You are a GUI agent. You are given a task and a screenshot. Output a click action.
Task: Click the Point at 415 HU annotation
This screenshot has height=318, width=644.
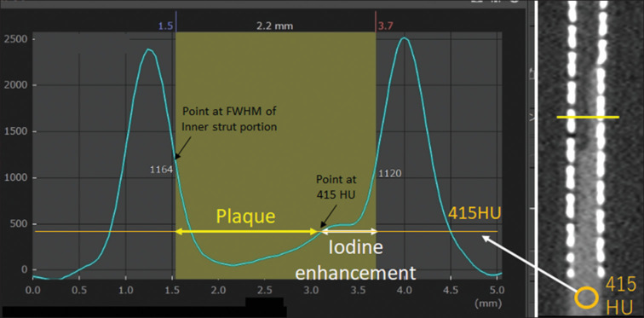(336, 188)
